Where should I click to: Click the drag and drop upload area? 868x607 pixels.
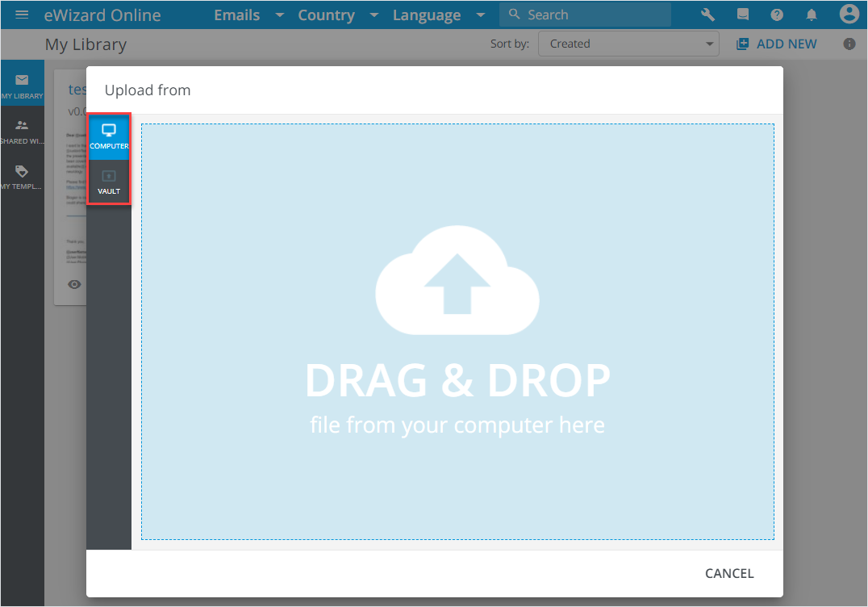point(457,331)
